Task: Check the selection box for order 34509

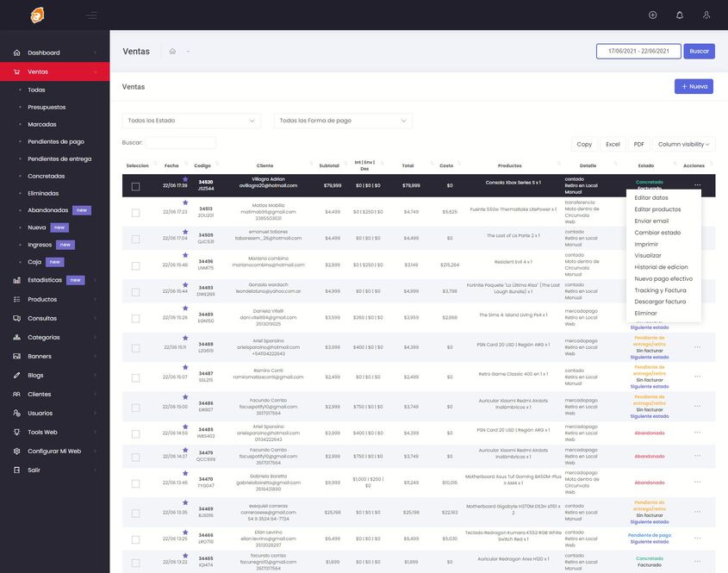Action: point(135,238)
